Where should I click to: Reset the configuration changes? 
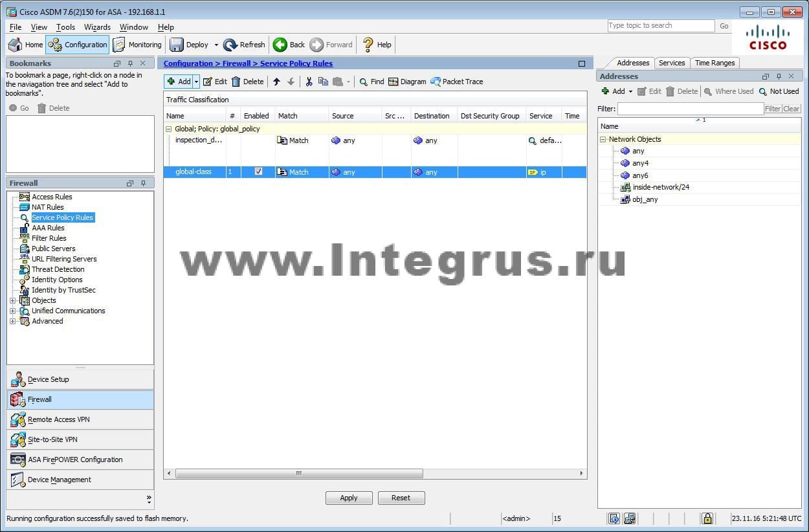pos(401,498)
